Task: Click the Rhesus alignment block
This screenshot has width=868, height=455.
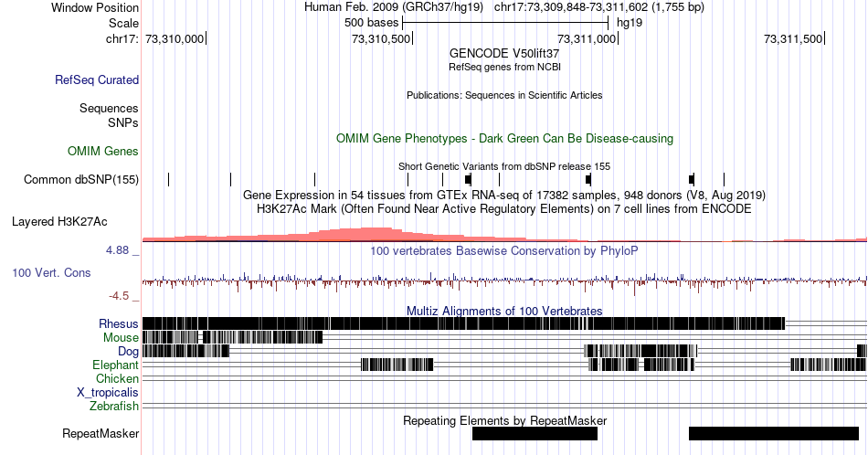Action: click(463, 323)
